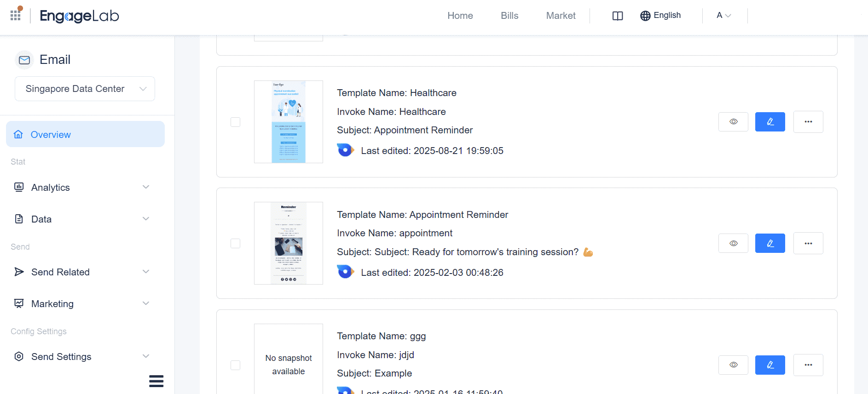The width and height of the screenshot is (868, 394).
Task: Expand the Send Related chevron
Action: click(146, 271)
